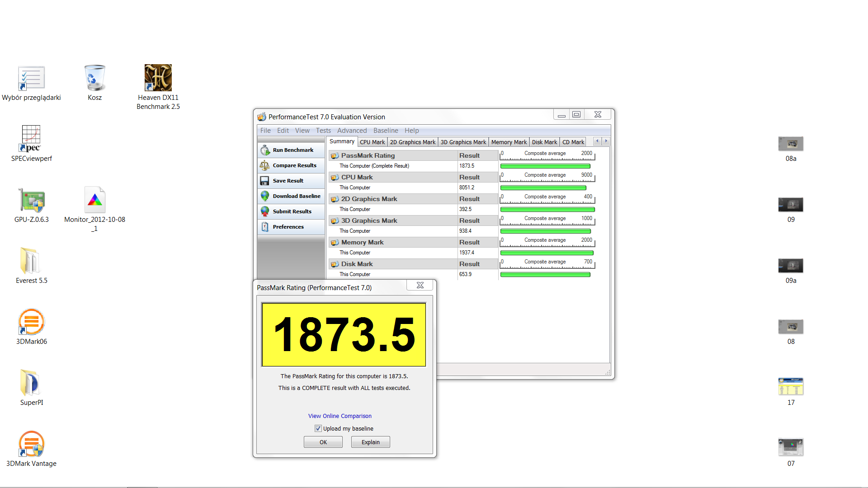Select the Summary tab
Screen dimensions: 868x488
click(x=342, y=141)
